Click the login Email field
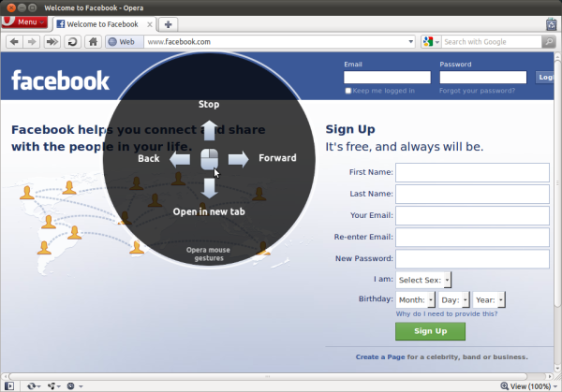This screenshot has width=562, height=392. click(387, 78)
